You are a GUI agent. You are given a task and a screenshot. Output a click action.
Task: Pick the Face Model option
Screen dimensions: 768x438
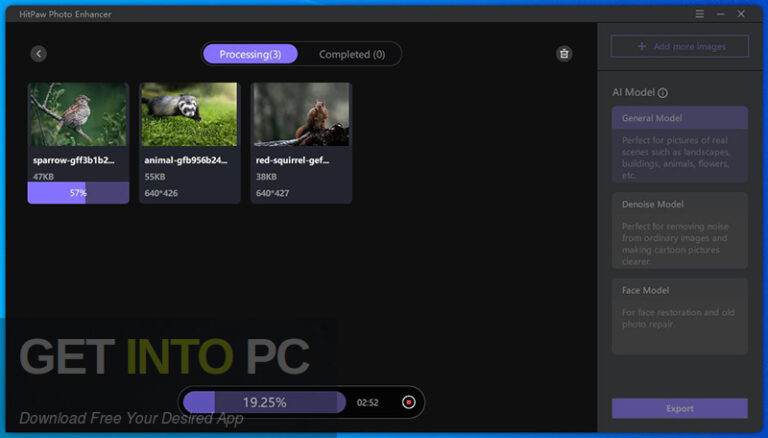click(x=679, y=316)
